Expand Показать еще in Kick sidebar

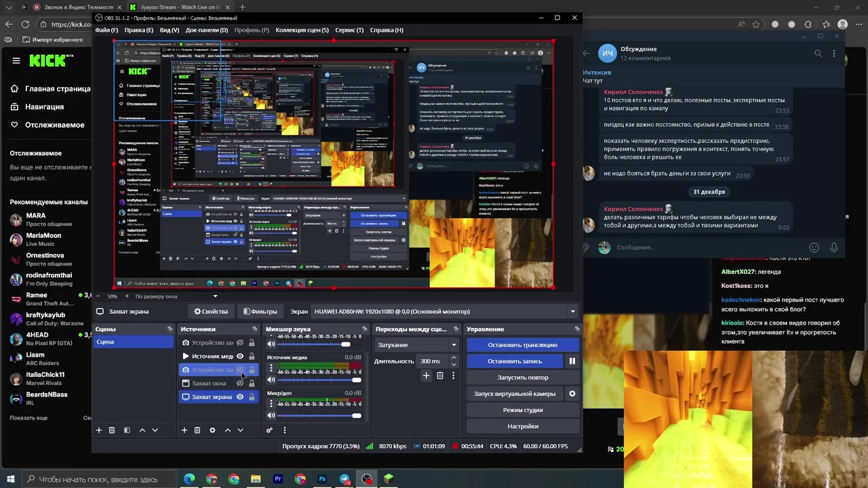(x=28, y=418)
